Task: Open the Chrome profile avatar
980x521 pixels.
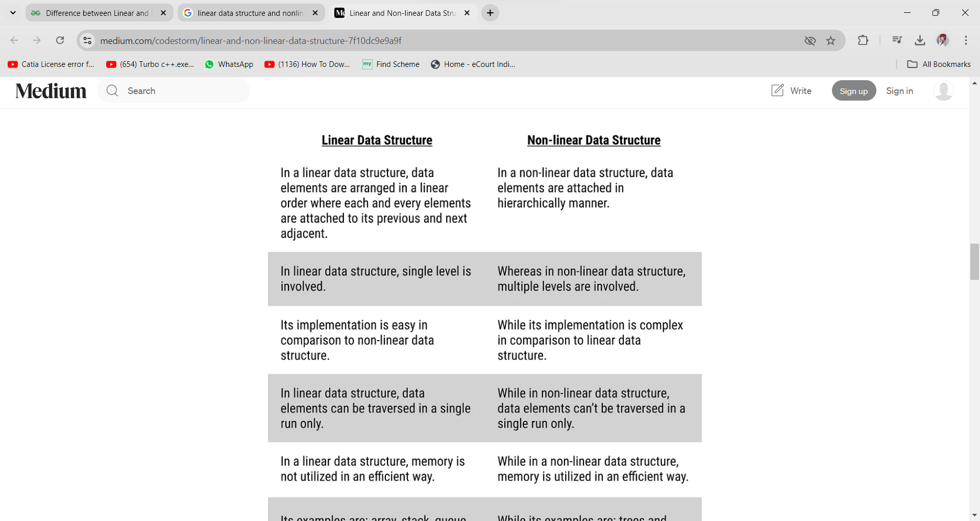Action: point(942,40)
